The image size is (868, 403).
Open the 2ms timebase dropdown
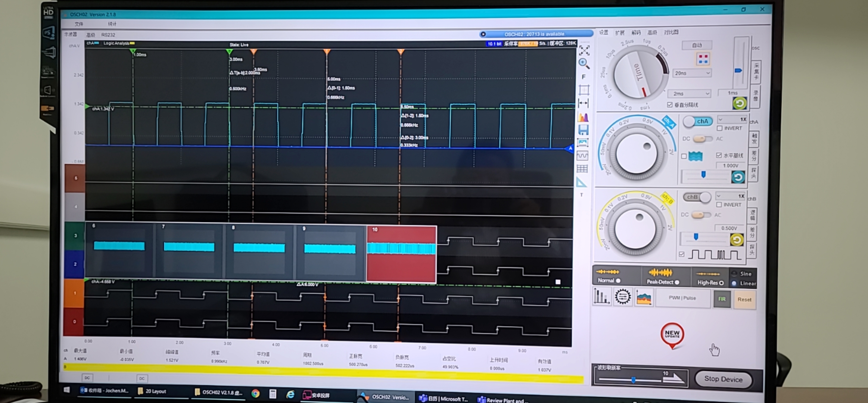coord(691,93)
